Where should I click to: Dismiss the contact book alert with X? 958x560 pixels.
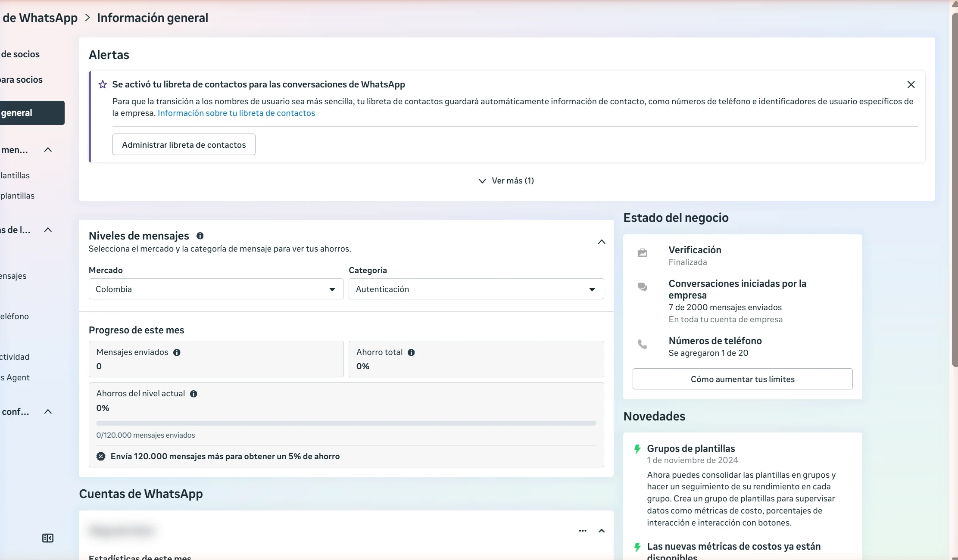click(911, 84)
